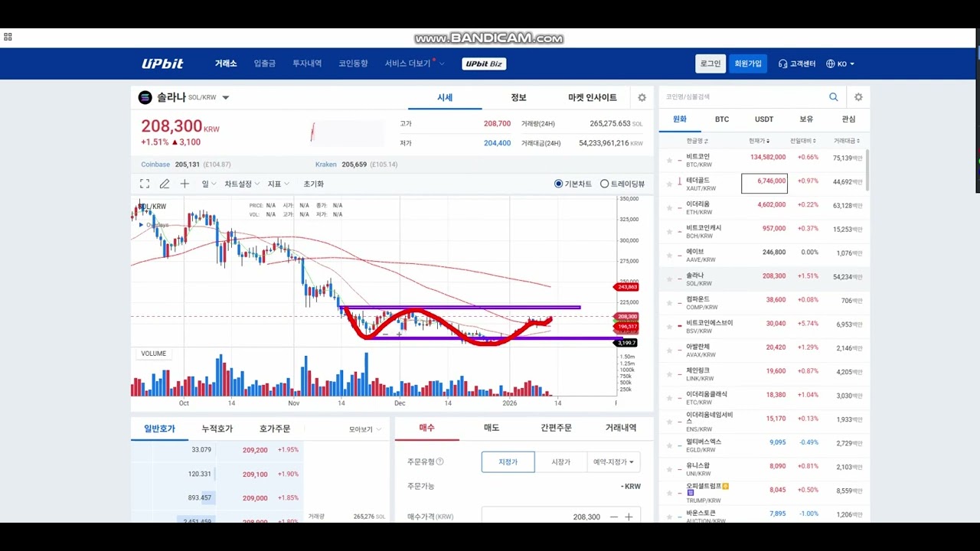
Task: Open the KO language dropdown
Action: [846, 64]
